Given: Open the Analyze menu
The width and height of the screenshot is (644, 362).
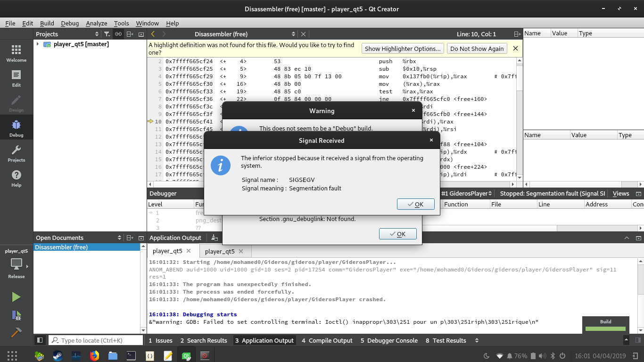Looking at the screenshot, I should (x=96, y=23).
